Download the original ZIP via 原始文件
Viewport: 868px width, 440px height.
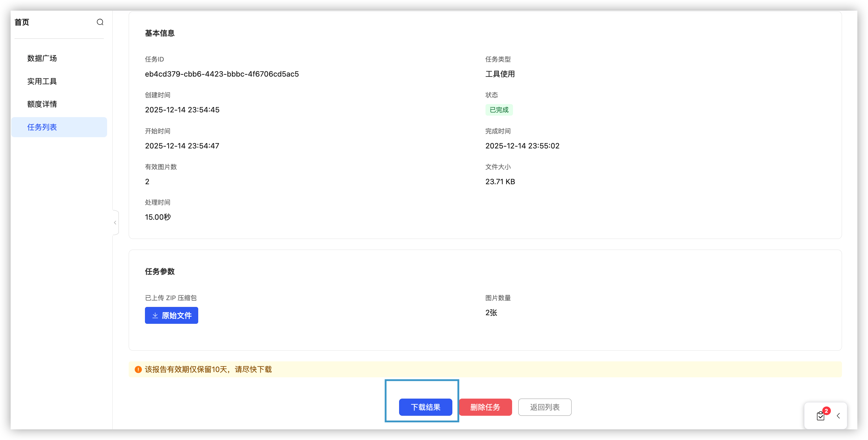(x=171, y=315)
